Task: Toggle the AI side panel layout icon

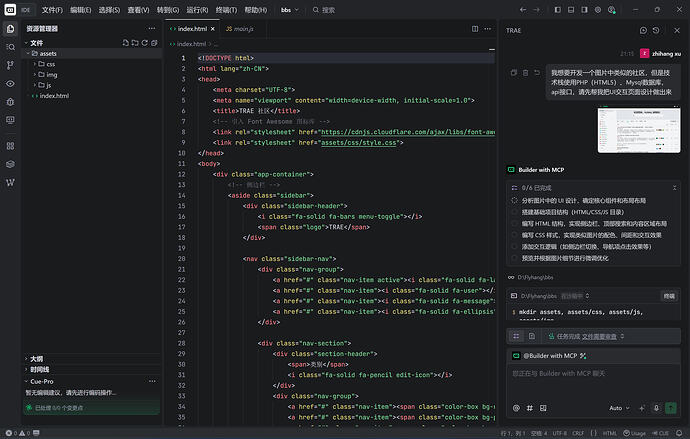Action: tap(584, 10)
